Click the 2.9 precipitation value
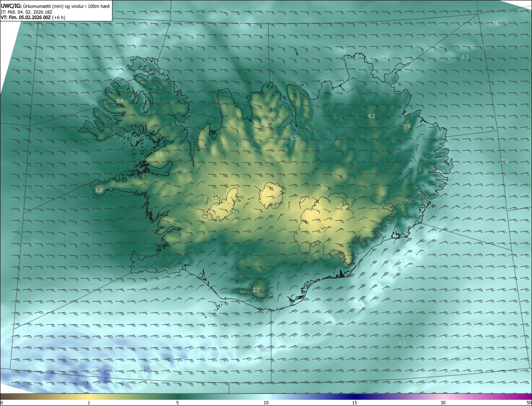Image resolution: width=532 pixels, height=406 pixels. (159, 155)
